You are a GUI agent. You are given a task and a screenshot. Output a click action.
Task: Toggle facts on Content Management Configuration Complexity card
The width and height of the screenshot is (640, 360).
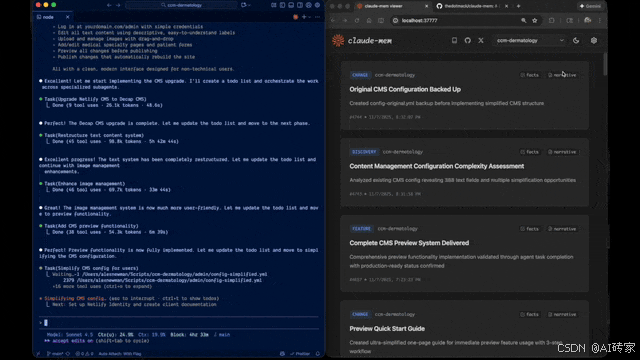point(530,152)
